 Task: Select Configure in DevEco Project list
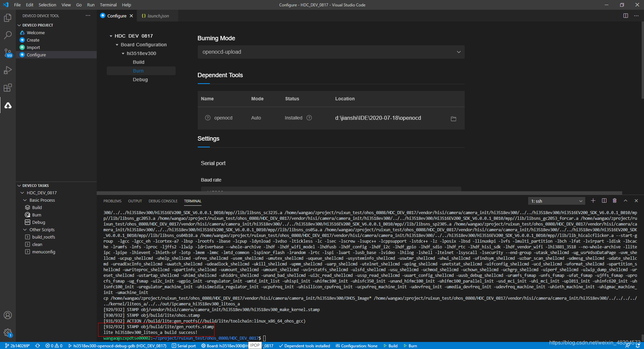[x=56, y=55]
